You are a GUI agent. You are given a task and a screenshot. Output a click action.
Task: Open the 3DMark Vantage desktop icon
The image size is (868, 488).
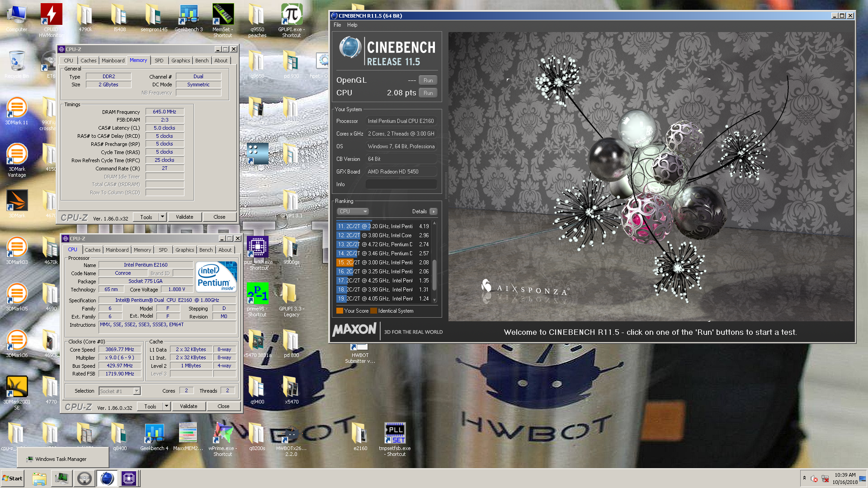click(17, 160)
